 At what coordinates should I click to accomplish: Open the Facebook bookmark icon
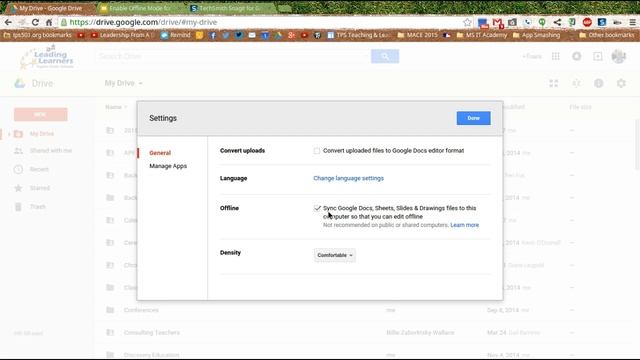click(213, 36)
